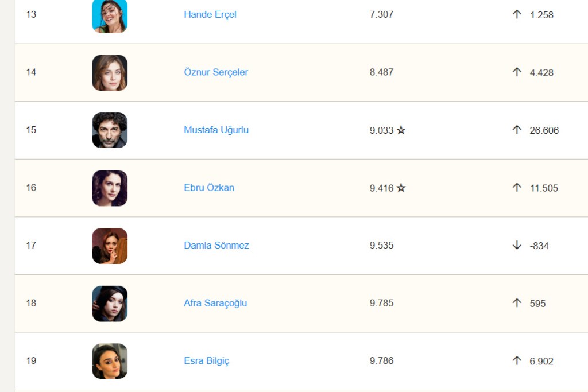Click the profile photo in row 15

pos(110,130)
